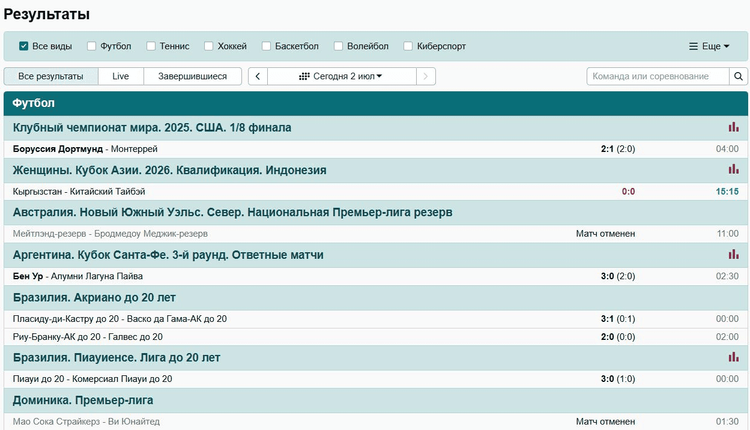The height and width of the screenshot is (430, 750).
Task: Check the Теннис filter
Action: (151, 46)
